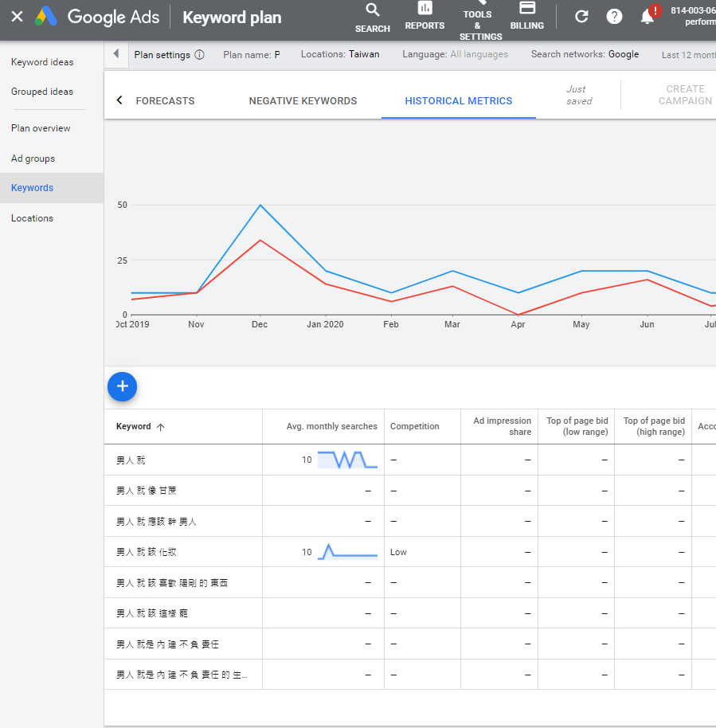716x728 pixels.
Task: Click the blue plus add keyword button
Action: [x=122, y=386]
